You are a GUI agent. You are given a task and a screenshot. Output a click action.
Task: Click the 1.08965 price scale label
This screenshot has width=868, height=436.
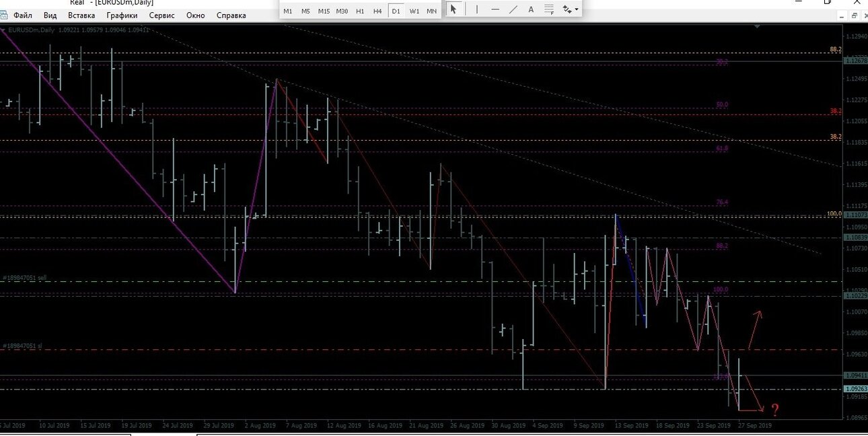tap(856, 418)
